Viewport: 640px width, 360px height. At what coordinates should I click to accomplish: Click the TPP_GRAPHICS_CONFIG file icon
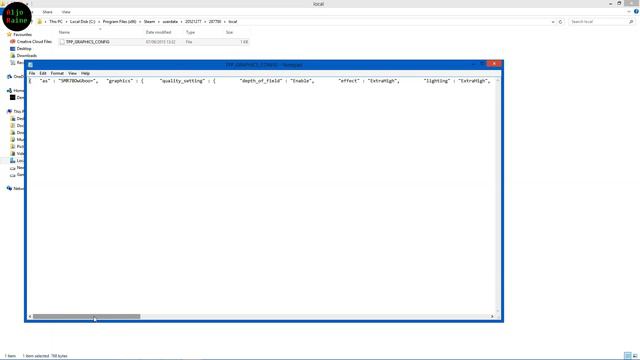tap(62, 42)
